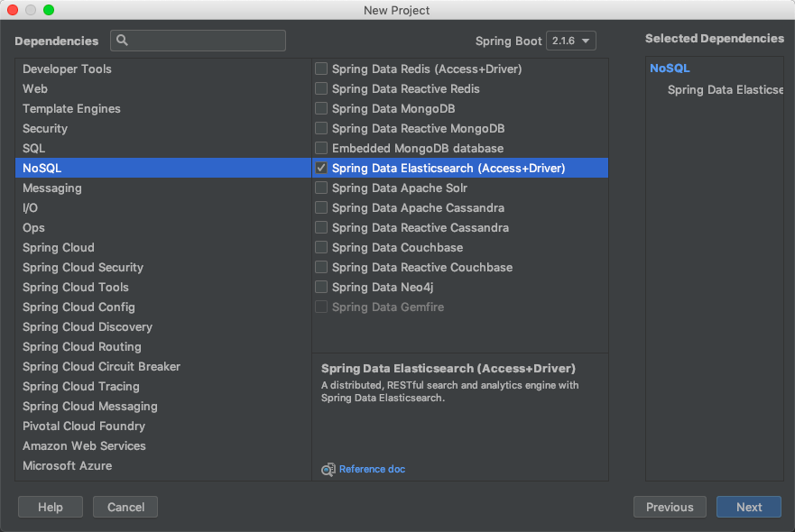Open Pivotal Cloud Foundry category
Screen dimensions: 795x532
[x=162, y=427]
